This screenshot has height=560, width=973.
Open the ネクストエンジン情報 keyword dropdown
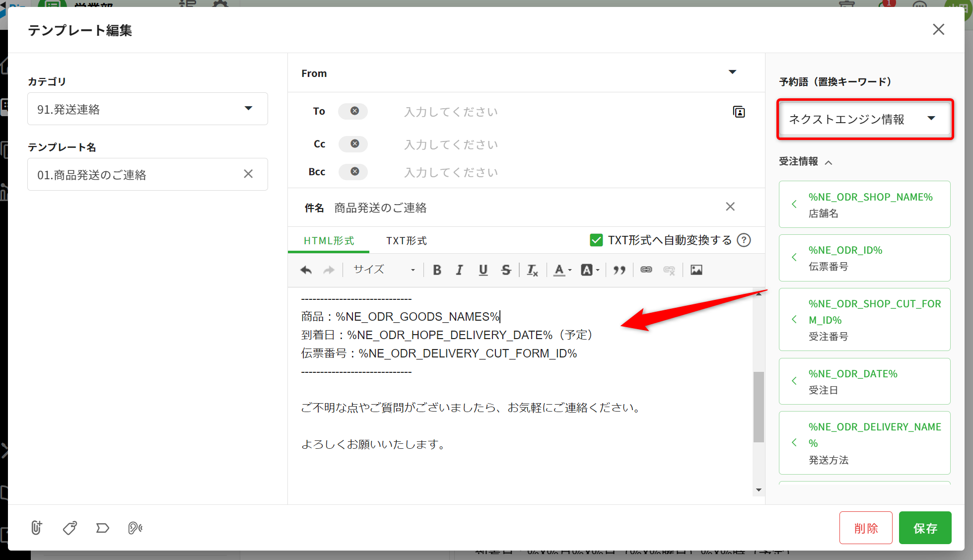click(864, 119)
